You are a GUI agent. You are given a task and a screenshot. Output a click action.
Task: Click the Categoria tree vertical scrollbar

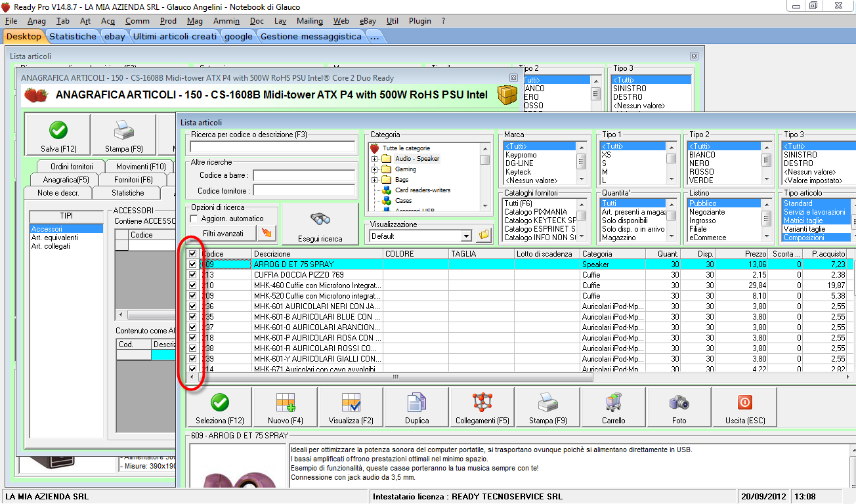pos(485,177)
